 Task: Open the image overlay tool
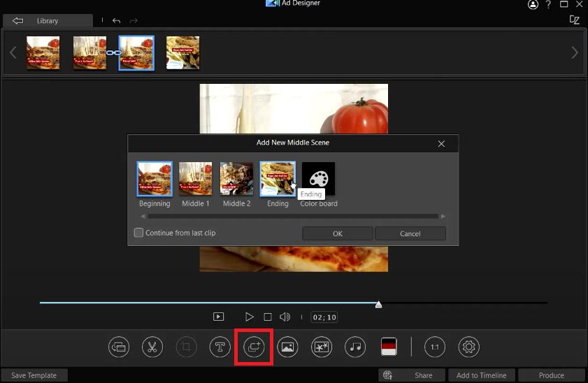pos(287,347)
